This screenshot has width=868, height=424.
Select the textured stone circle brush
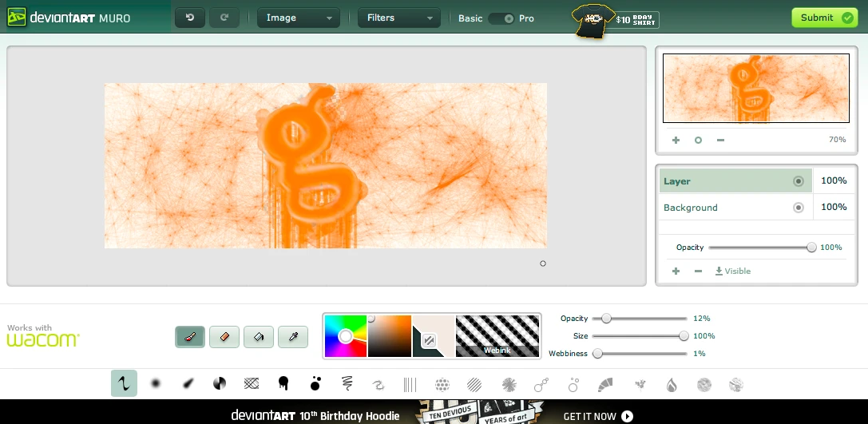704,384
